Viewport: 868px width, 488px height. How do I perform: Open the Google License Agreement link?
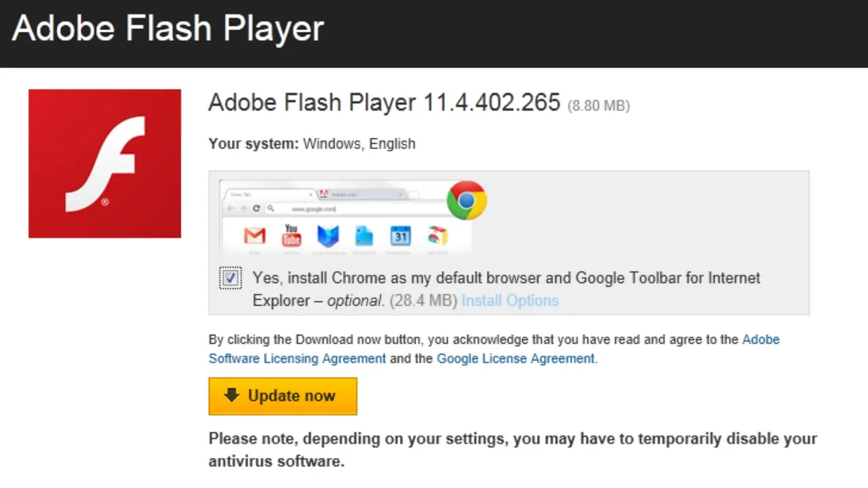pyautogui.click(x=515, y=359)
